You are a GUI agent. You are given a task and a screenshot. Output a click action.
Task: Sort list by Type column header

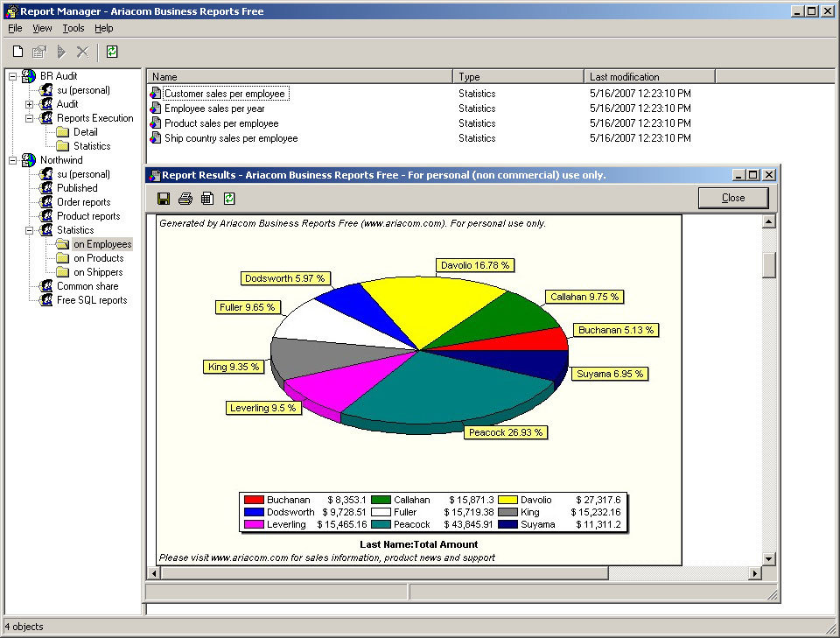(519, 77)
